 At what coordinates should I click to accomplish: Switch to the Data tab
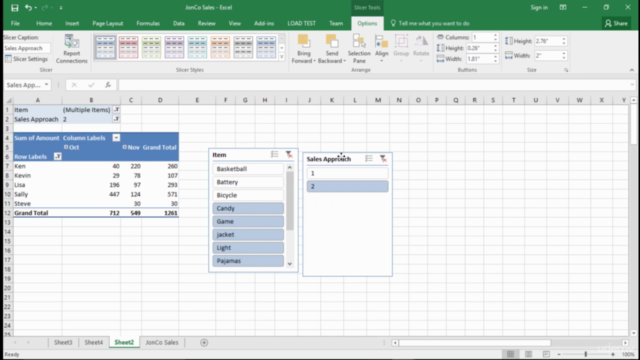click(178, 23)
